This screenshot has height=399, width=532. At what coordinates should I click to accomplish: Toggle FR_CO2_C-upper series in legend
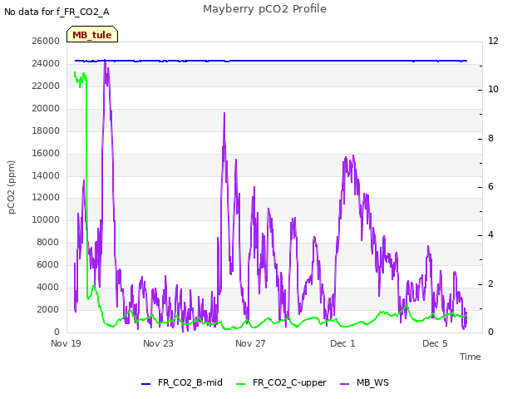(281, 382)
